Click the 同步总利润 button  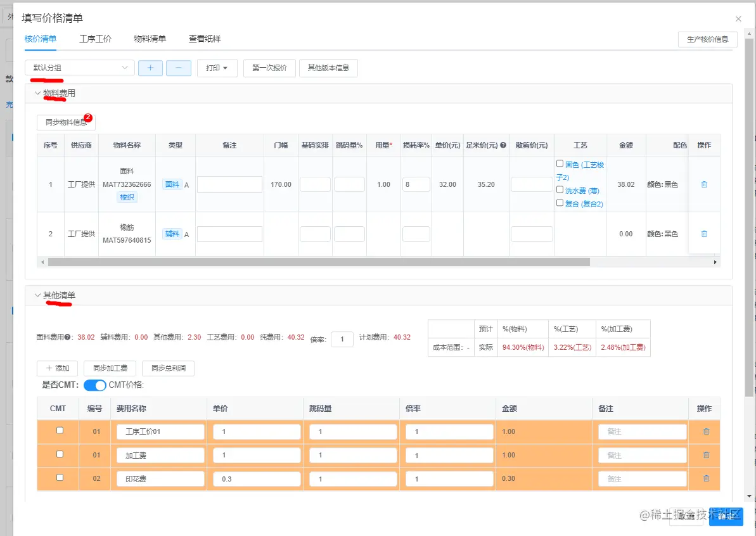pyautogui.click(x=169, y=368)
